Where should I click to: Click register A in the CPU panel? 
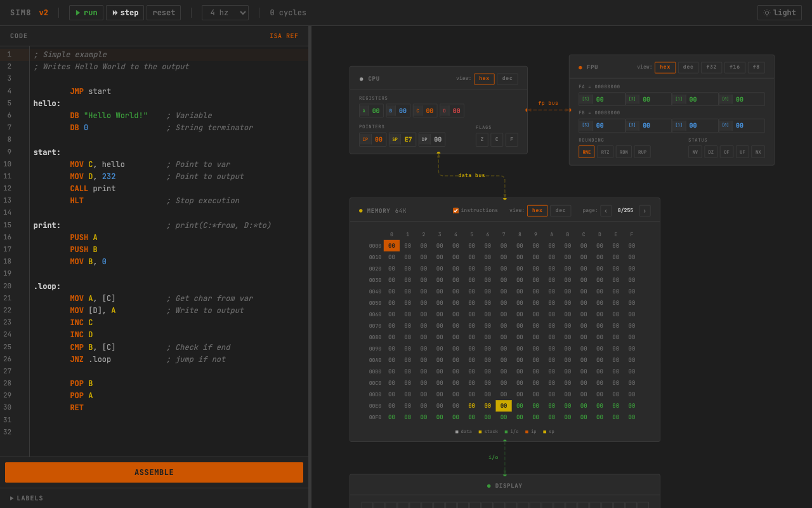pos(370,111)
